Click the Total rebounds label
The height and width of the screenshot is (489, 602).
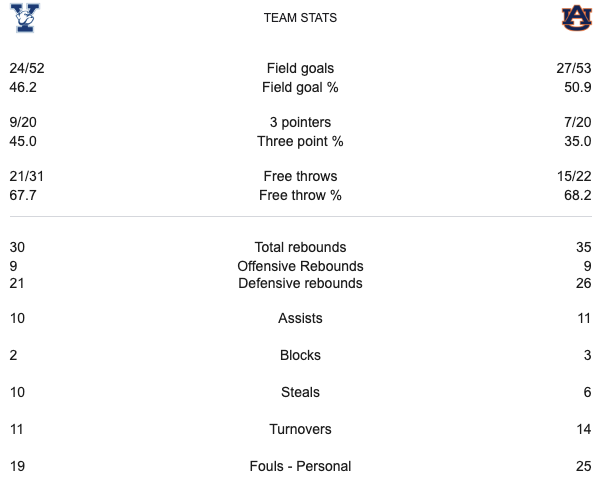coord(300,247)
